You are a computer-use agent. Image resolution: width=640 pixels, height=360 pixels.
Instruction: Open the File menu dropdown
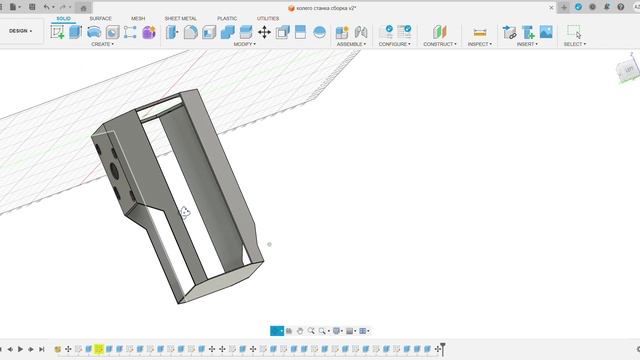click(15, 7)
